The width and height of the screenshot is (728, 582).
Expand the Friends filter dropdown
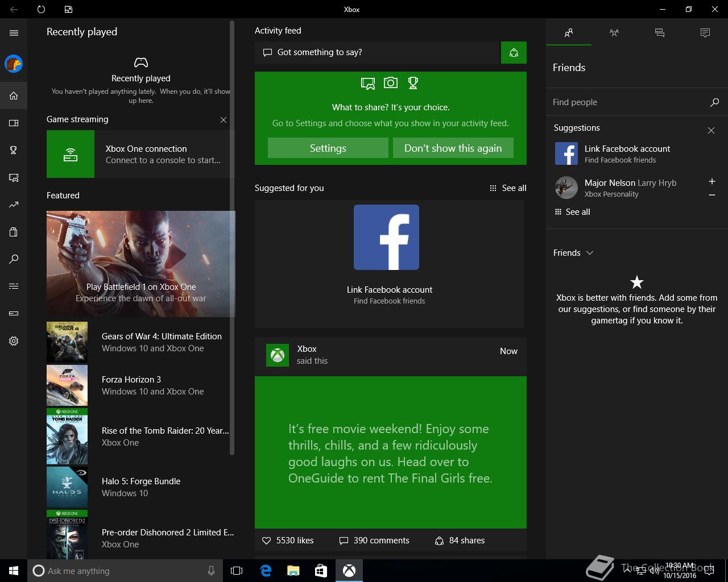573,253
